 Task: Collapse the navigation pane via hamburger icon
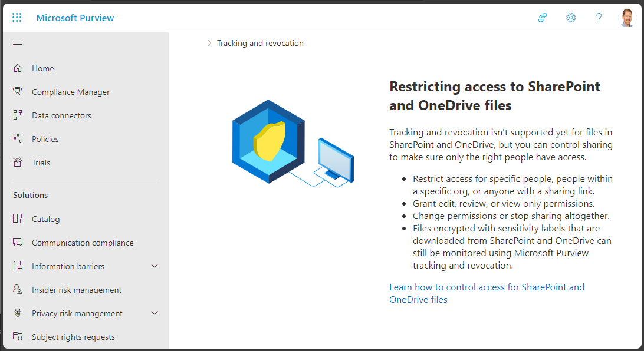[17, 44]
